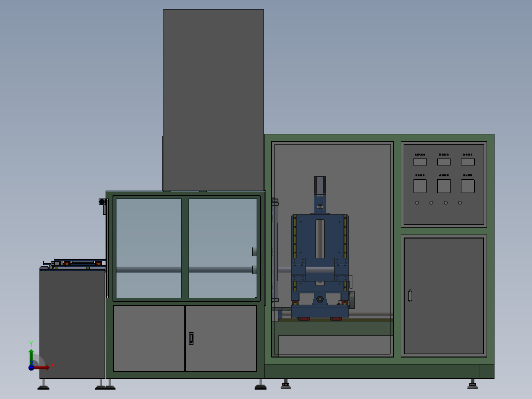Click the bearing housing under the blue press center
532x399 pixels.
point(320,300)
